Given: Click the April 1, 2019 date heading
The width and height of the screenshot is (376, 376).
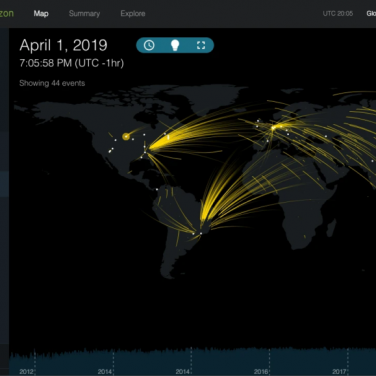Looking at the screenshot, I should click(63, 45).
